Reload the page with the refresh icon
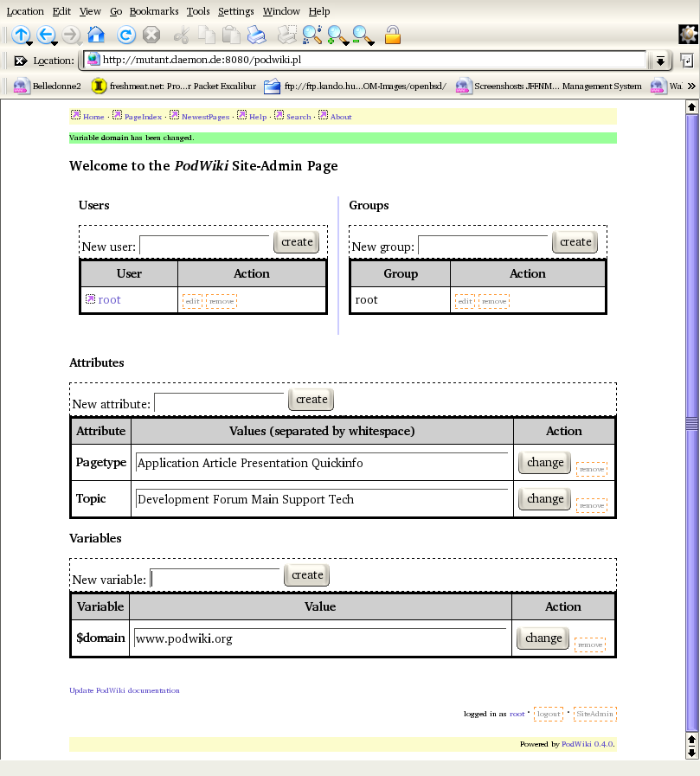 tap(125, 35)
